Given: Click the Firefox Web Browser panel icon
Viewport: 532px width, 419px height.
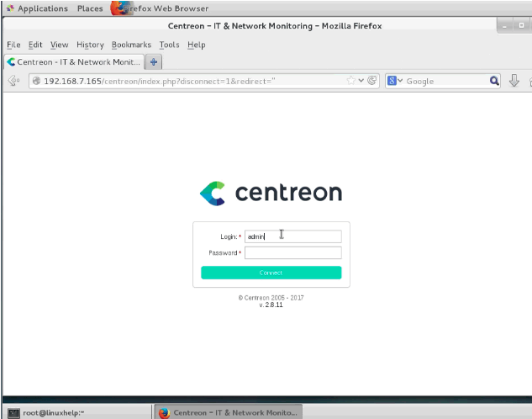Looking at the screenshot, I should pyautogui.click(x=120, y=8).
